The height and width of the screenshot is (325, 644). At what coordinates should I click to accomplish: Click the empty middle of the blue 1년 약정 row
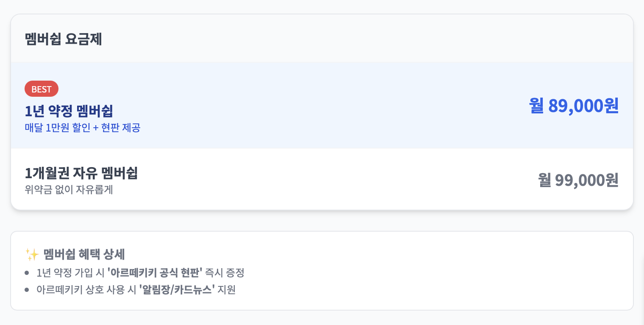click(x=322, y=106)
